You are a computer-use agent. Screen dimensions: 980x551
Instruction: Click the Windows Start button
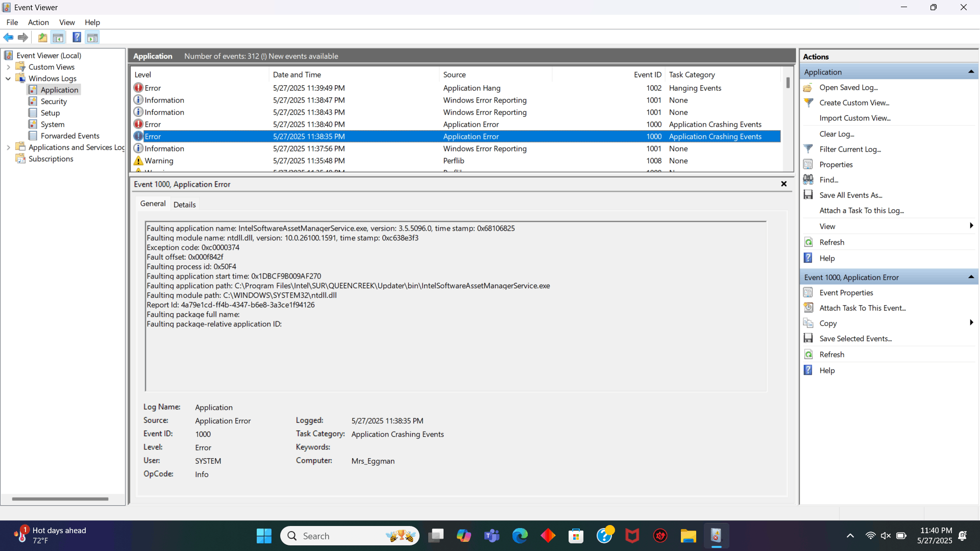[264, 536]
